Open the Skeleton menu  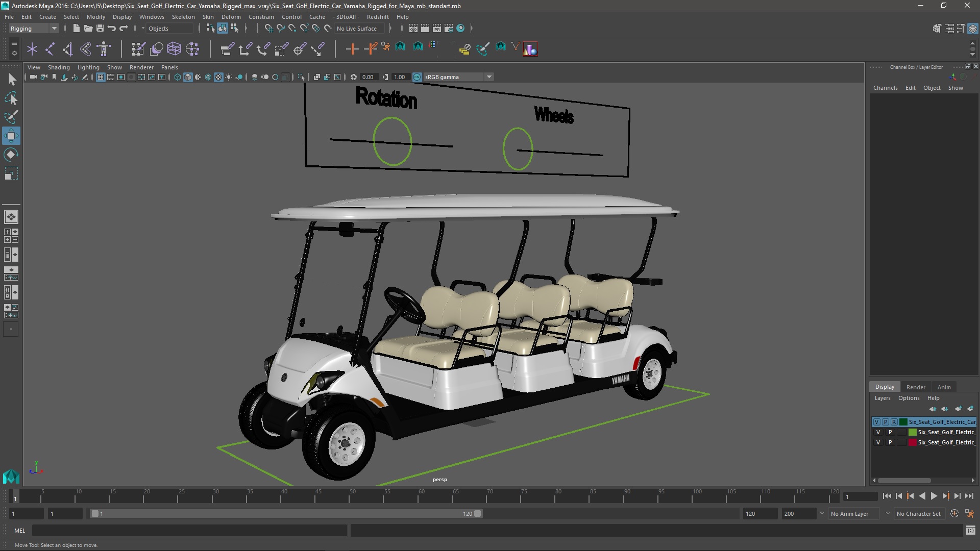183,17
